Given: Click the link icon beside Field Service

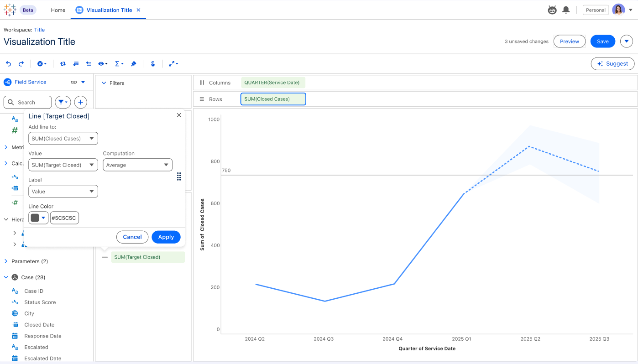Looking at the screenshot, I should (73, 82).
